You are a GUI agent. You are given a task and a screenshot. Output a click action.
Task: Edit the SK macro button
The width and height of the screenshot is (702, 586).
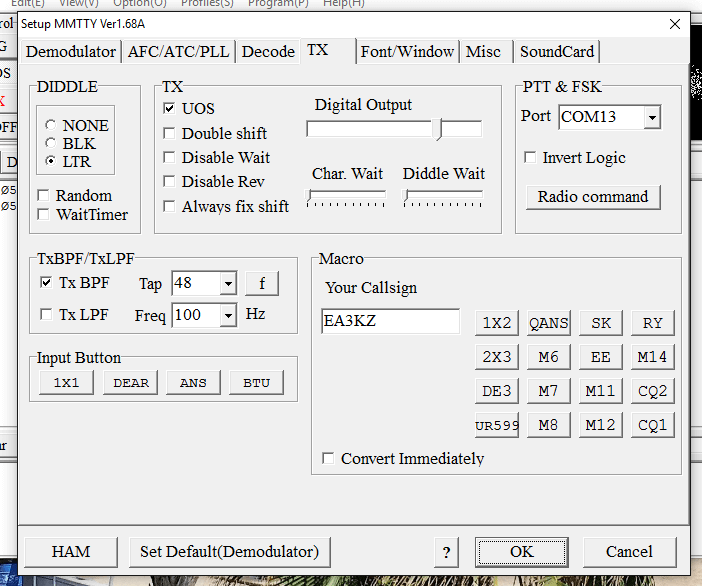[600, 323]
